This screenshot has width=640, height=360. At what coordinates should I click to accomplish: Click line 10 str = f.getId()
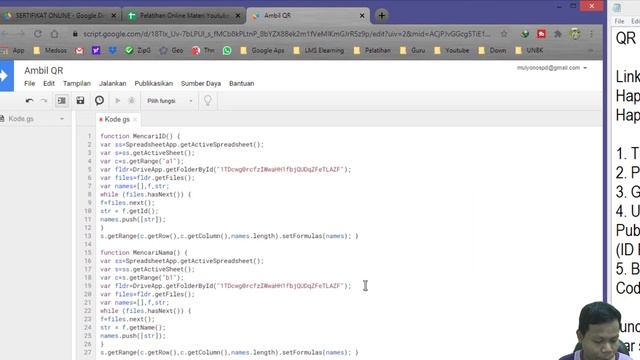point(129,211)
